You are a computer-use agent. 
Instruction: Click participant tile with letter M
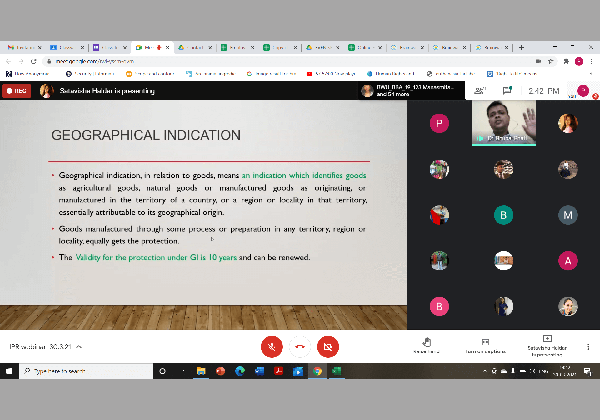click(568, 214)
